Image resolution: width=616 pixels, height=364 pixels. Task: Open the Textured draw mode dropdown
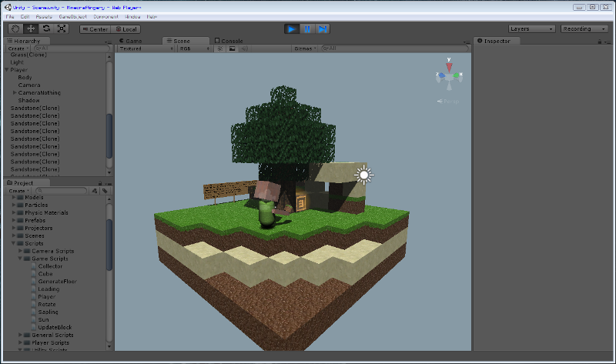click(146, 48)
